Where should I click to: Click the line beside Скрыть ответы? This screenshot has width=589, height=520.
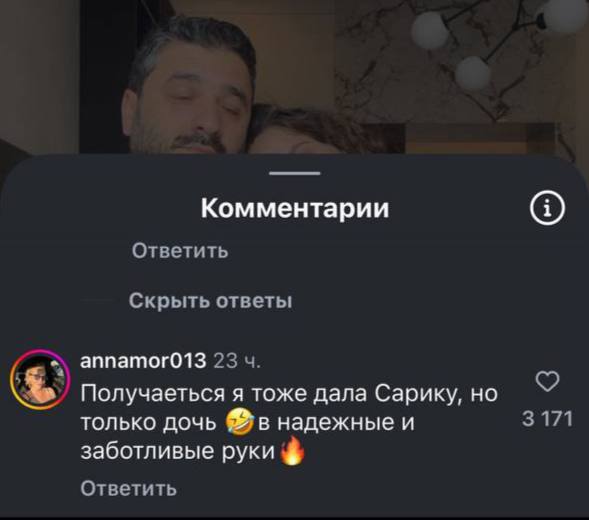coord(99,301)
